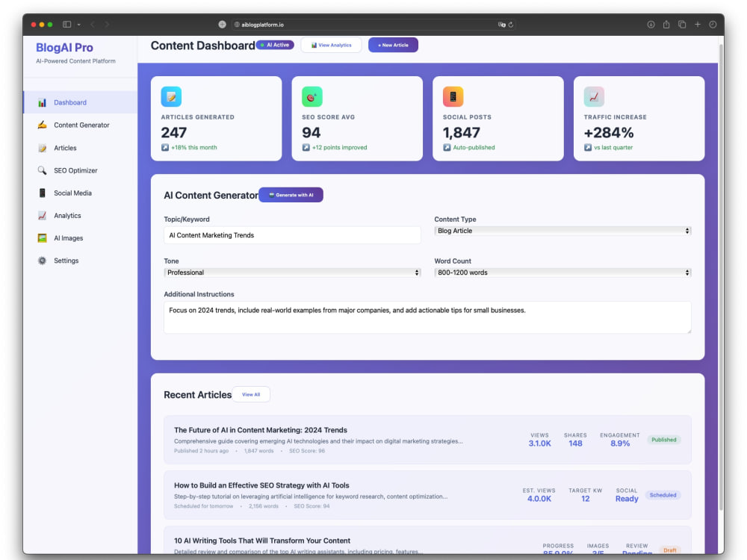Click the 247 articles generated number
Screen dimensions: 747x560
(x=174, y=132)
